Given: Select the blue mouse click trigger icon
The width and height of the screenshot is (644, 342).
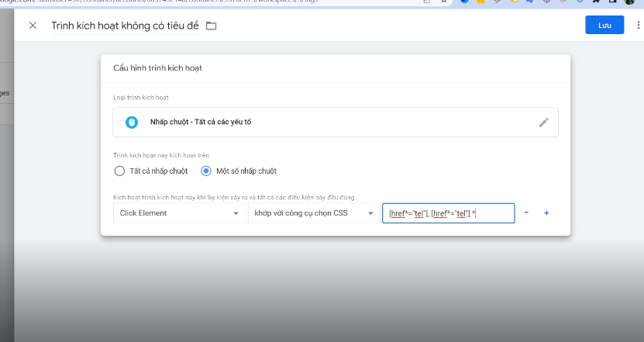Looking at the screenshot, I should tap(132, 122).
